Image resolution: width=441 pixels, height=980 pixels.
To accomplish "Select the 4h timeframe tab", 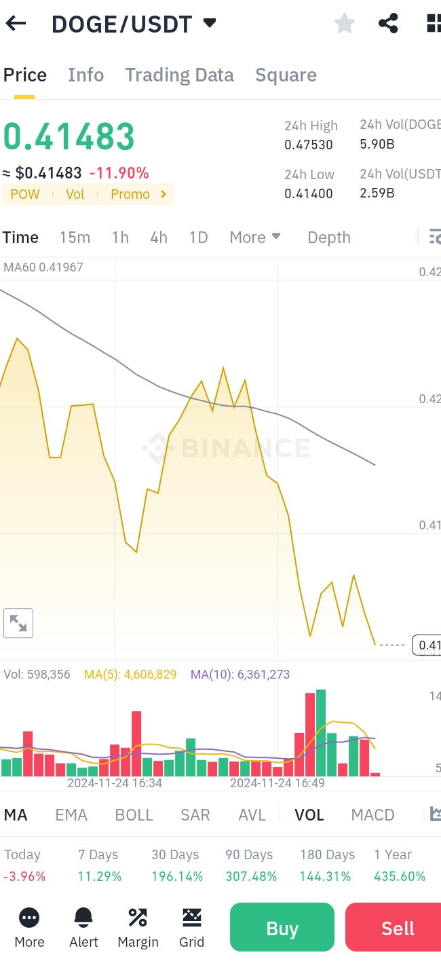I will [159, 238].
